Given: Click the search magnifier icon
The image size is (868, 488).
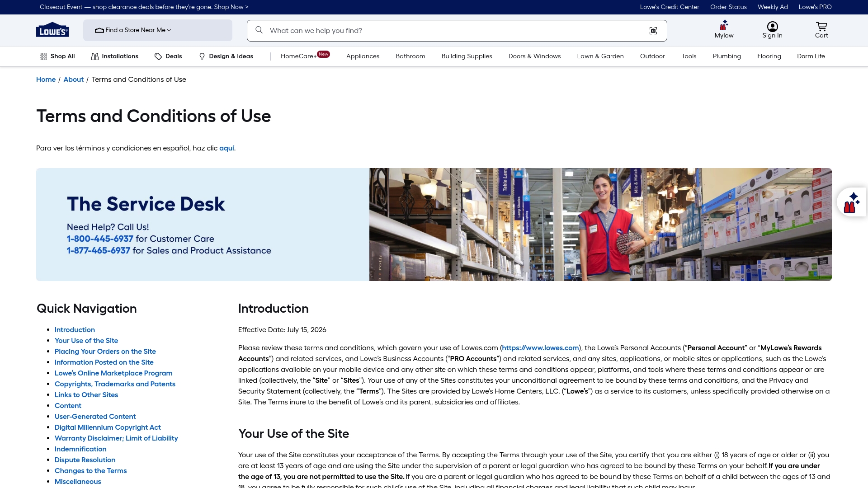Looking at the screenshot, I should pos(259,30).
